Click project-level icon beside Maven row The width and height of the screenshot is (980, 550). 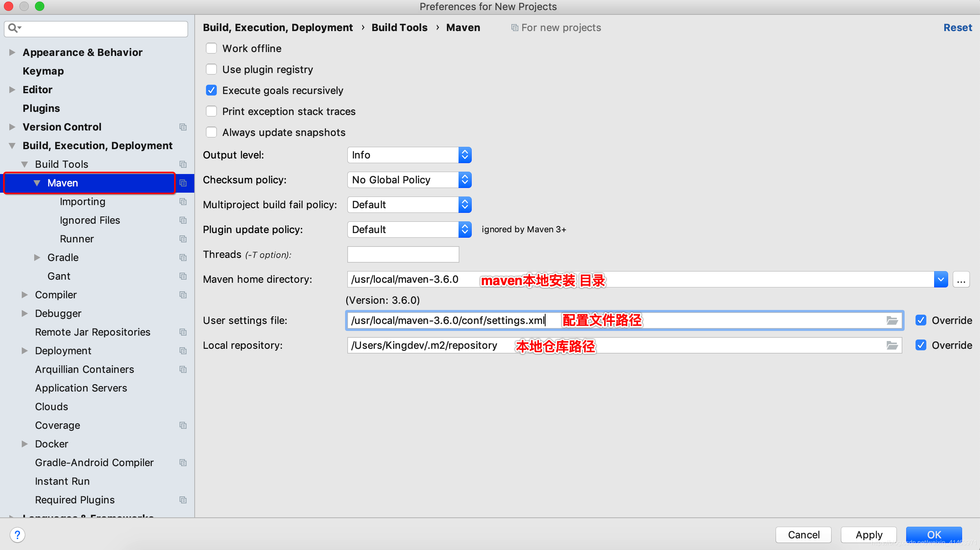tap(183, 183)
